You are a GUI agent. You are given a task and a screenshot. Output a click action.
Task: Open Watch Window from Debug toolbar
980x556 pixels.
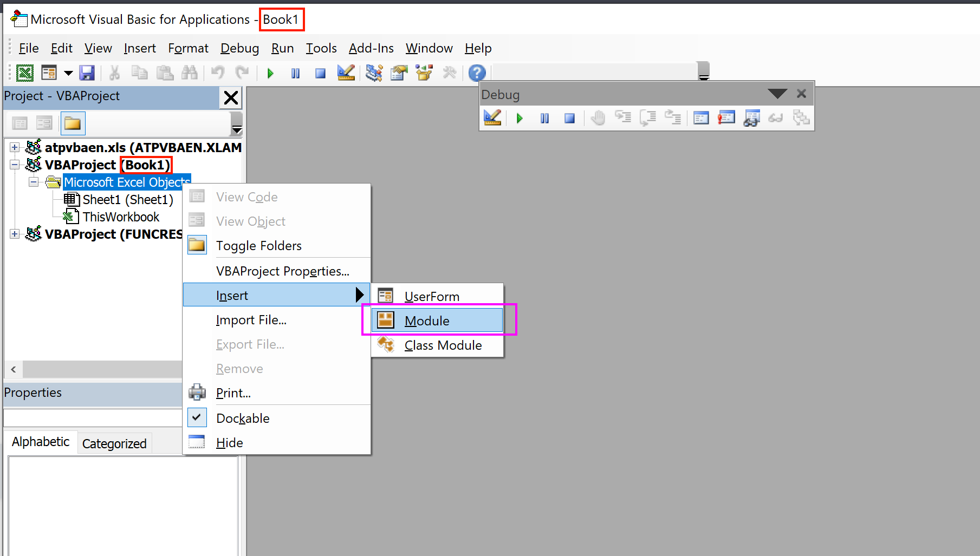click(751, 117)
